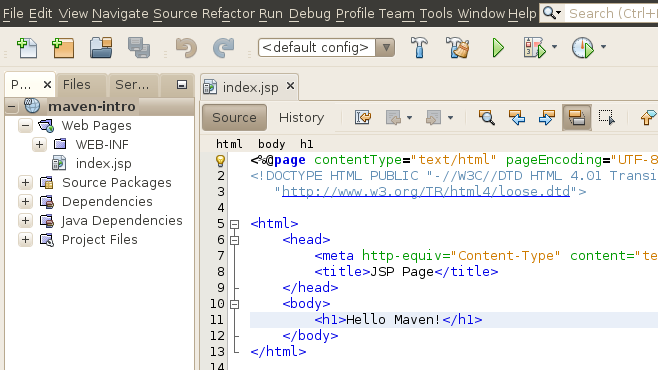Open the Source menu
658x370 pixels.
(x=175, y=13)
